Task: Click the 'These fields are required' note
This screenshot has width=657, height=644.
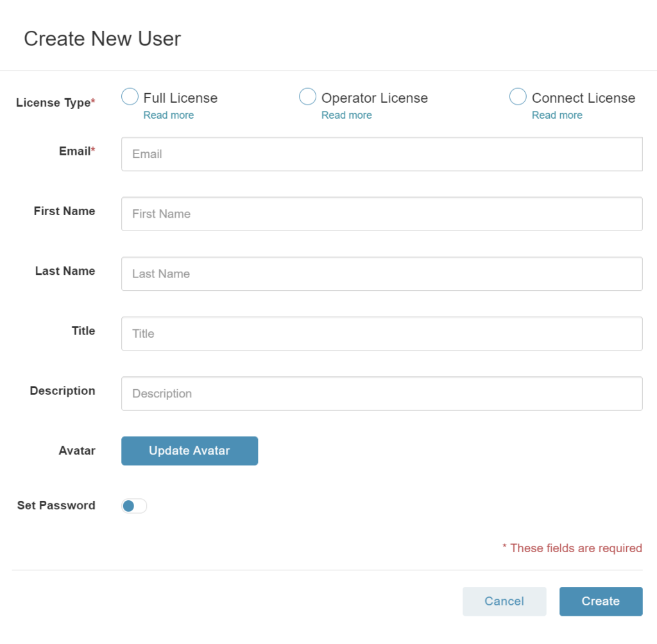Action: (x=572, y=548)
